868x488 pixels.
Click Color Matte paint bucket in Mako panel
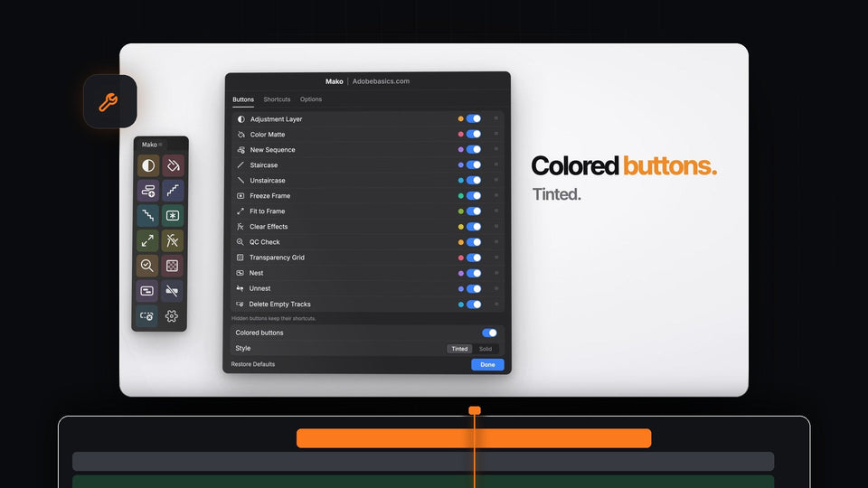point(173,165)
